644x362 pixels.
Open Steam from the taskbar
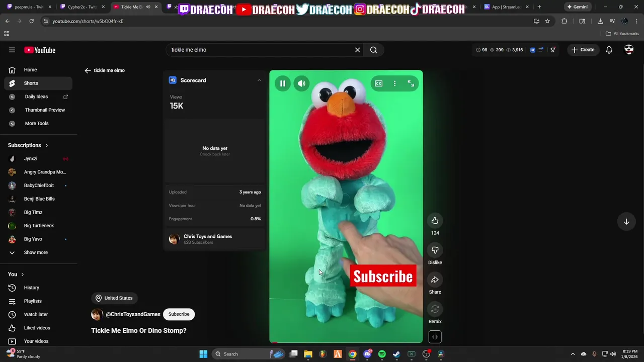pos(396,354)
